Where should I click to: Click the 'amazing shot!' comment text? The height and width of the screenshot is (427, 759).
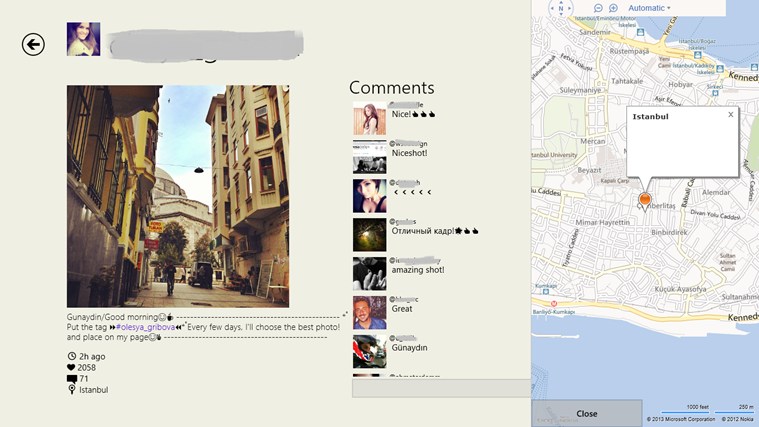pos(418,270)
